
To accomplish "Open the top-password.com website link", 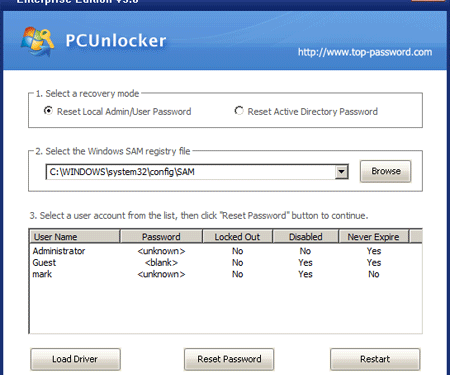I will pyautogui.click(x=365, y=52).
